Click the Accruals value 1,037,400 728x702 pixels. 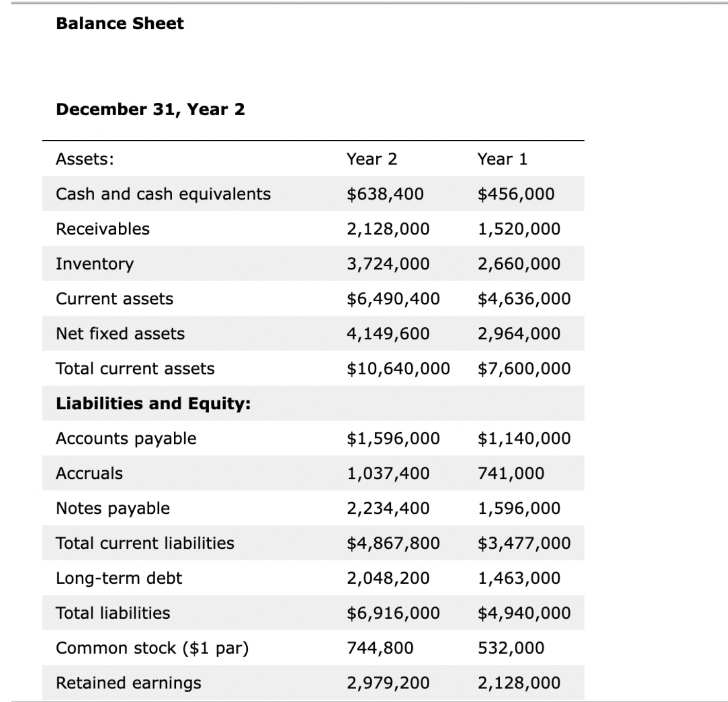point(388,473)
